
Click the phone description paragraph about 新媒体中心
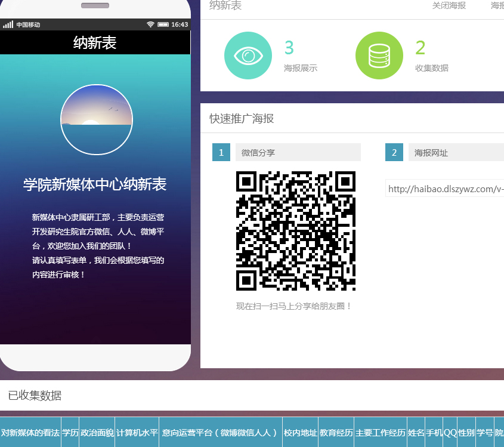pyautogui.click(x=98, y=246)
